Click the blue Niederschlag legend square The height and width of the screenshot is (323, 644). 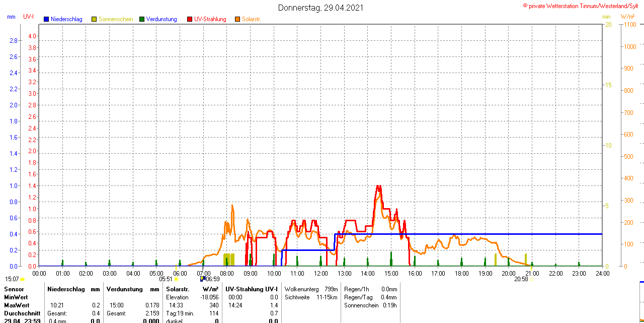click(46, 19)
